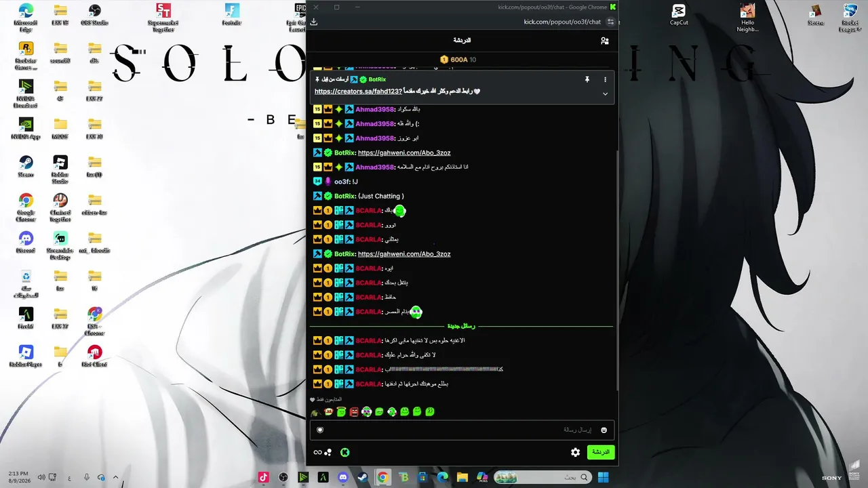Open Microsoft Store from taskbar
Viewport: 868px width, 488px height.
pos(423,477)
